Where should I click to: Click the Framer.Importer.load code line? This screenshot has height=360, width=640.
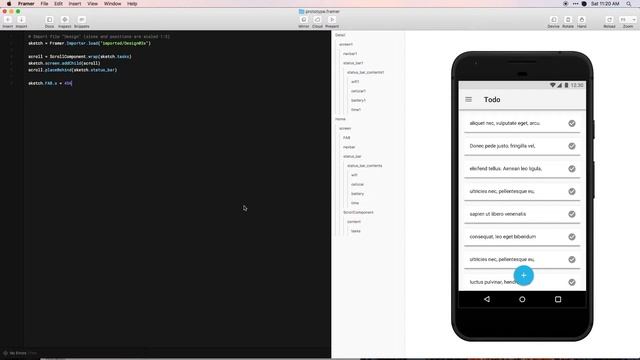(x=89, y=43)
